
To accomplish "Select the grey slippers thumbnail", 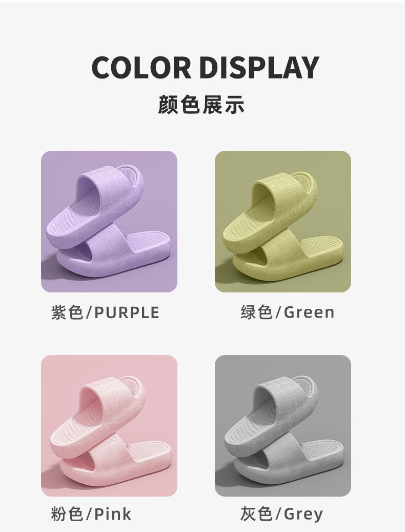I will pos(282,425).
